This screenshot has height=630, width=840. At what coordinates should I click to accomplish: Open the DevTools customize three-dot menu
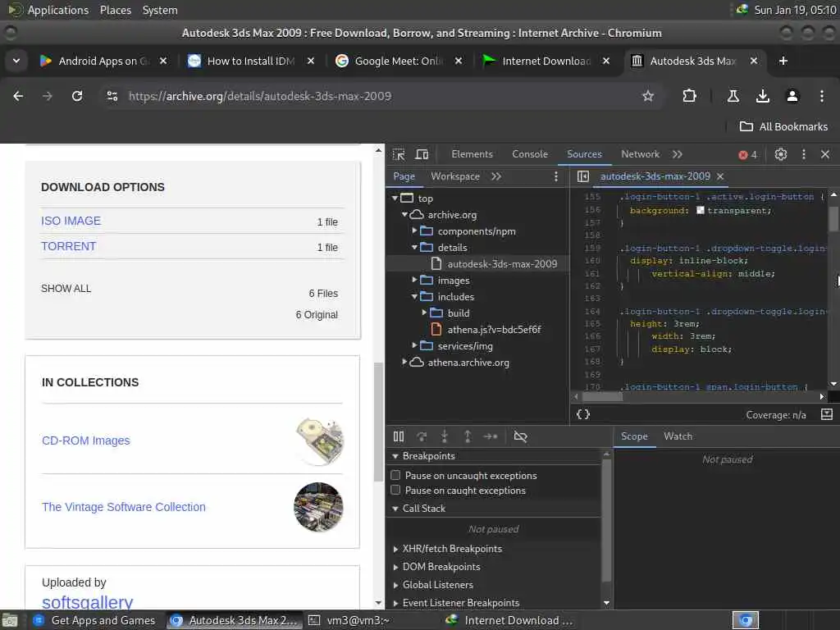point(804,154)
